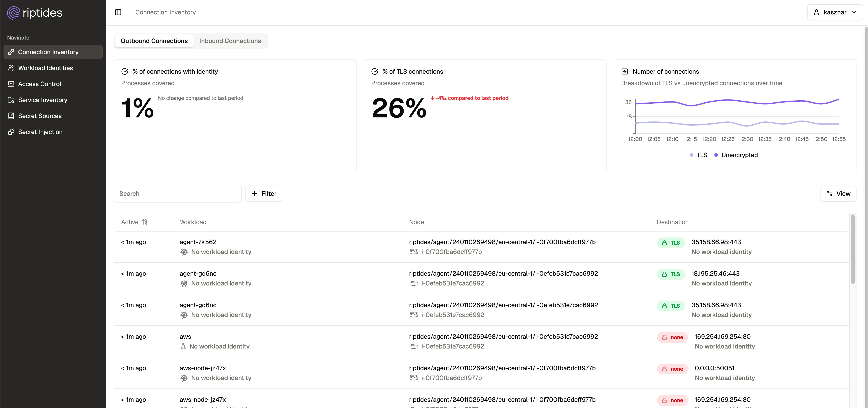Navigate to Secret Injection page
Screen dimensions: 868x408
click(x=40, y=132)
